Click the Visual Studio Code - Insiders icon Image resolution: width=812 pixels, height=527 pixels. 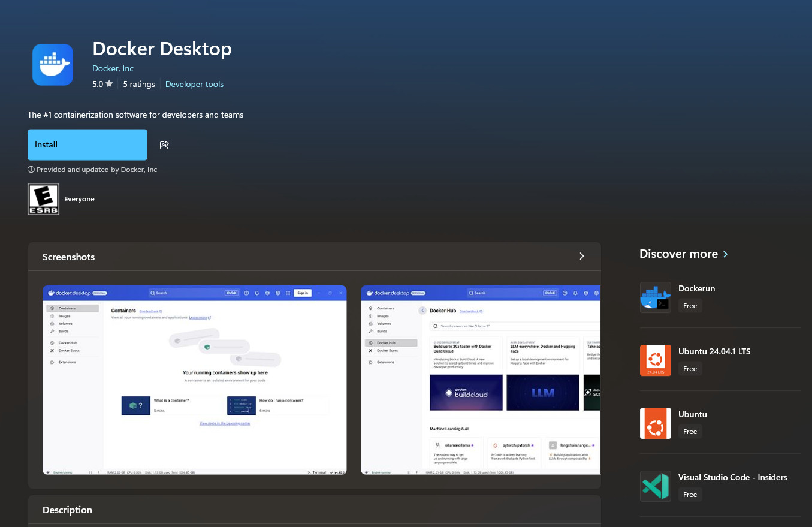click(656, 486)
